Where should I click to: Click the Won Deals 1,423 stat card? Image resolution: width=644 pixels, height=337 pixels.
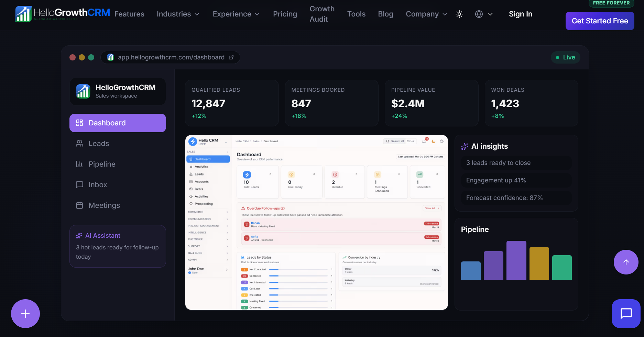pyautogui.click(x=532, y=103)
